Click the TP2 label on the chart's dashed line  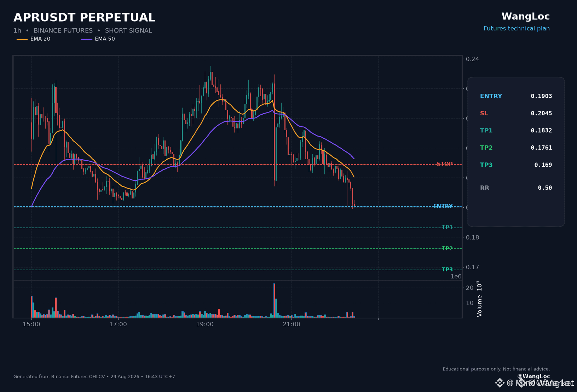point(447,248)
